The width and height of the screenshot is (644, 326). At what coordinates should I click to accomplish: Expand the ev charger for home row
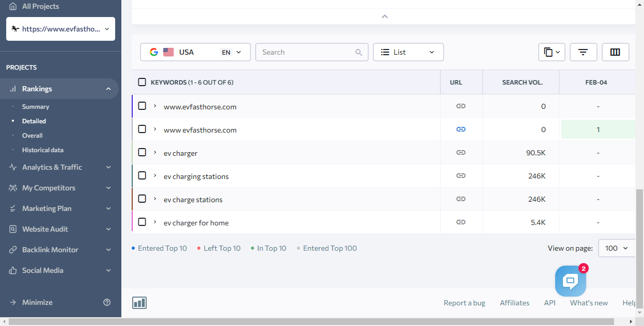pyautogui.click(x=155, y=222)
